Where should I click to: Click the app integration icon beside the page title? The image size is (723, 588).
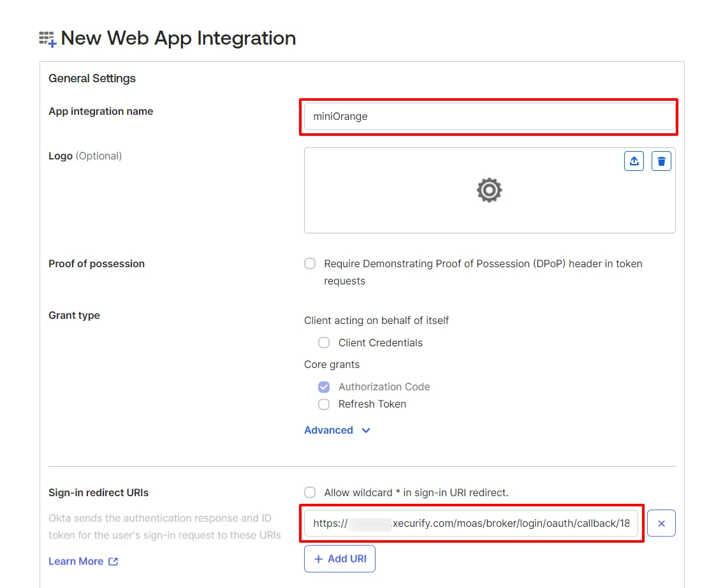[47, 38]
